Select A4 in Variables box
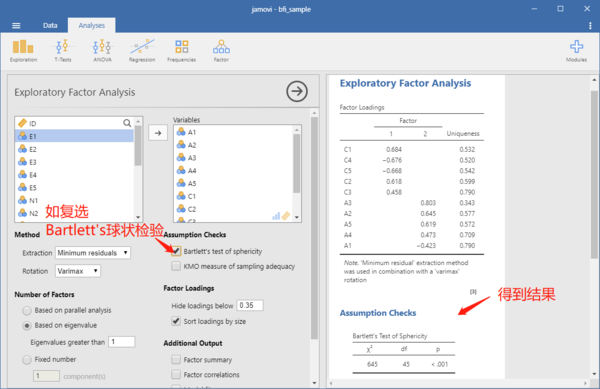 [x=233, y=171]
